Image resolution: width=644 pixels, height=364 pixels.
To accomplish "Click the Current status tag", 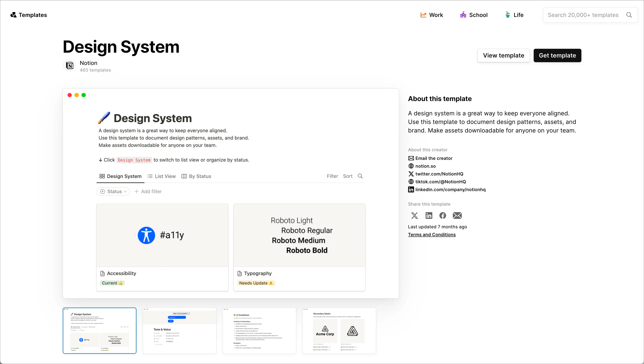I will click(x=112, y=283).
